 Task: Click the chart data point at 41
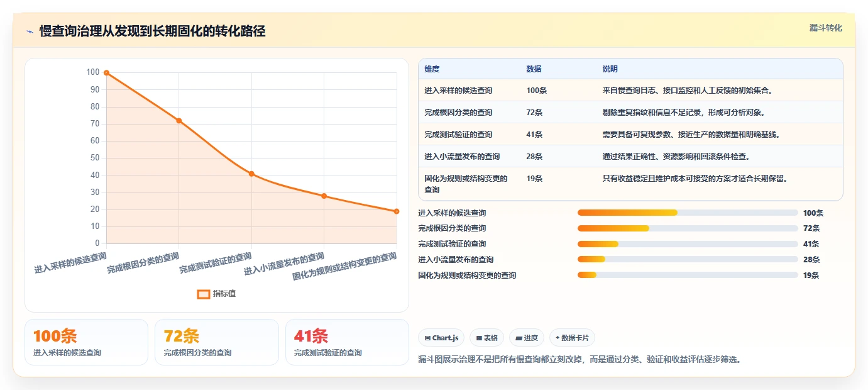251,174
